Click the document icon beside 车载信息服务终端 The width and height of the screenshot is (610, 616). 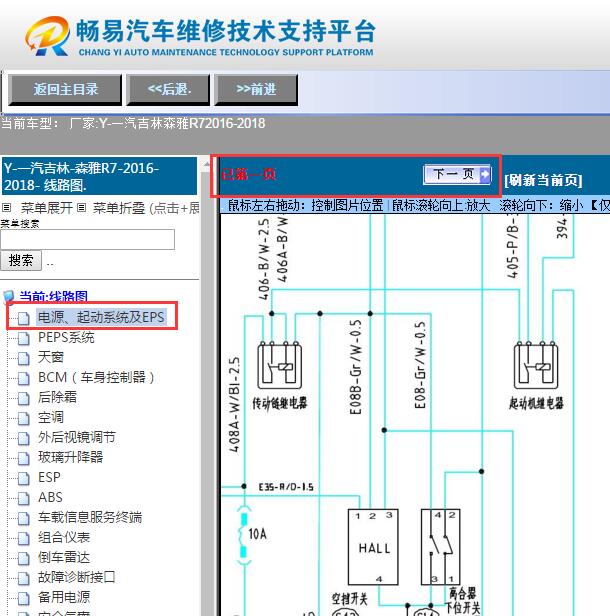[x=24, y=519]
